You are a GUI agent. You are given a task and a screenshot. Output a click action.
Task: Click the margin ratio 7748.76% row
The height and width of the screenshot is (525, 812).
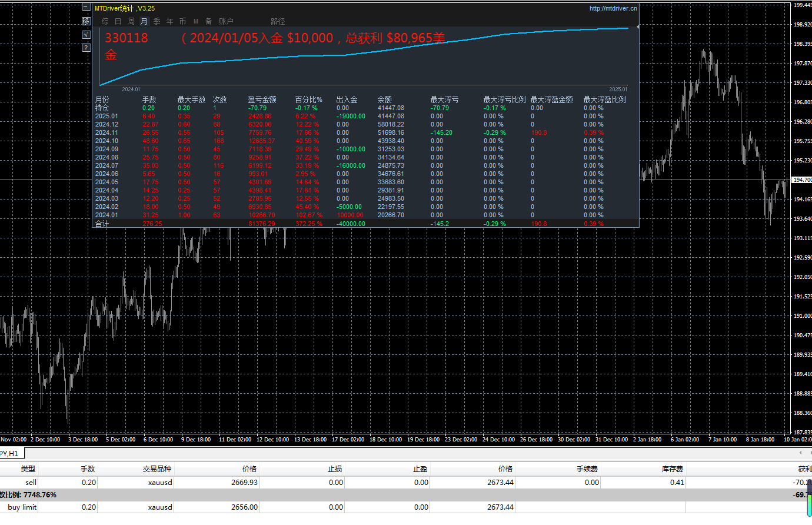(x=406, y=494)
